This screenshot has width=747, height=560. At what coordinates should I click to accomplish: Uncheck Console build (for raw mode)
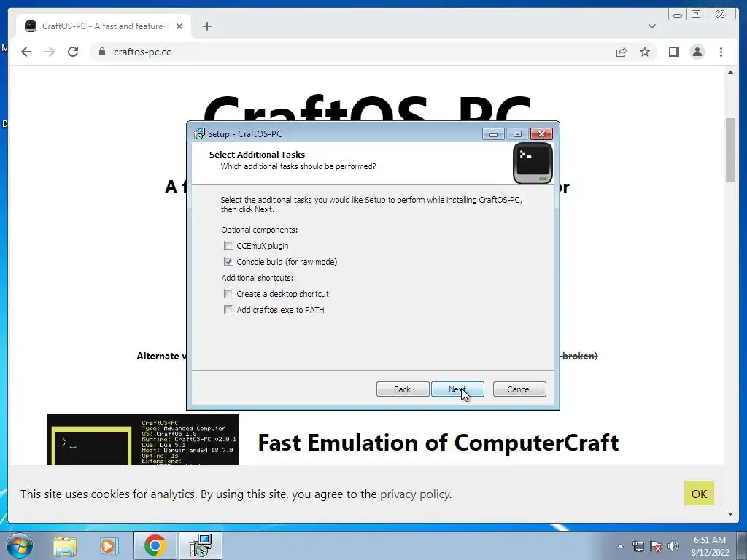[x=228, y=262]
